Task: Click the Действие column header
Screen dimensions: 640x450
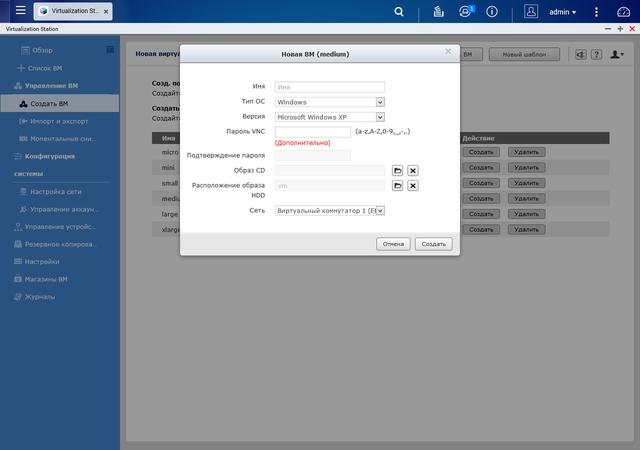Action: pos(478,138)
